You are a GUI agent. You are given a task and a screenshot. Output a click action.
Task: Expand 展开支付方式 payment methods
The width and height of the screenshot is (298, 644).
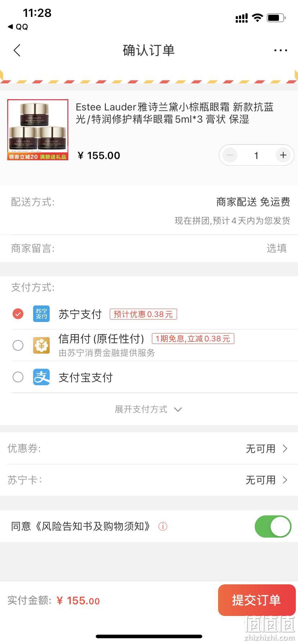(x=149, y=409)
